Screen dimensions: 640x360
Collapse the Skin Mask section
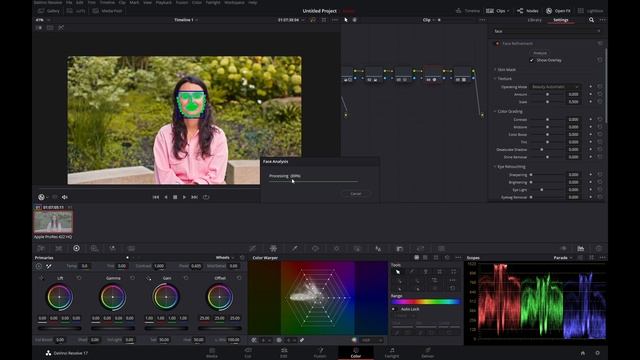pos(506,70)
